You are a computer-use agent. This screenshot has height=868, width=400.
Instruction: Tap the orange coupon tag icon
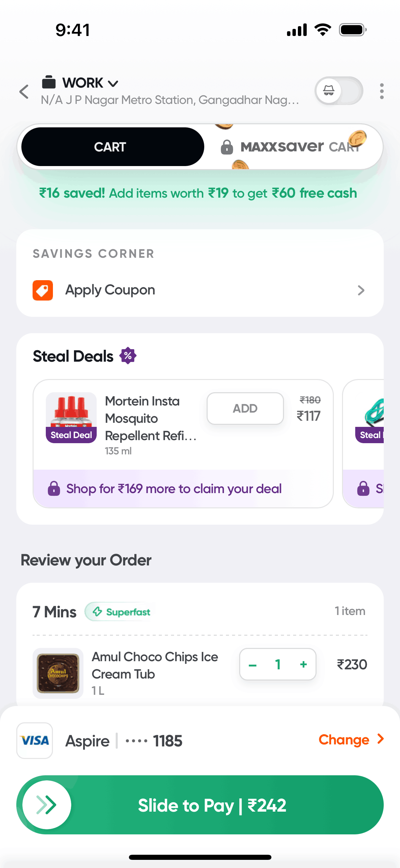[43, 290]
